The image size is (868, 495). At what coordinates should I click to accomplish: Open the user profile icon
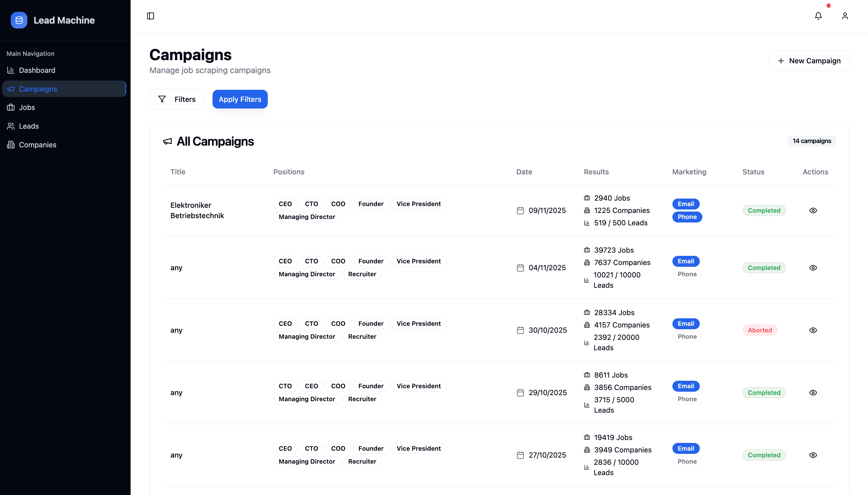pos(845,16)
